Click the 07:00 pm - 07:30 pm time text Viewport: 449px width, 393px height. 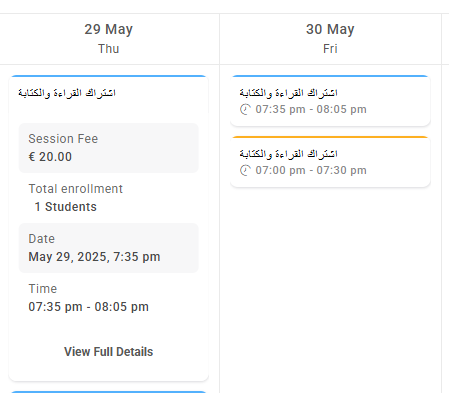tap(311, 170)
